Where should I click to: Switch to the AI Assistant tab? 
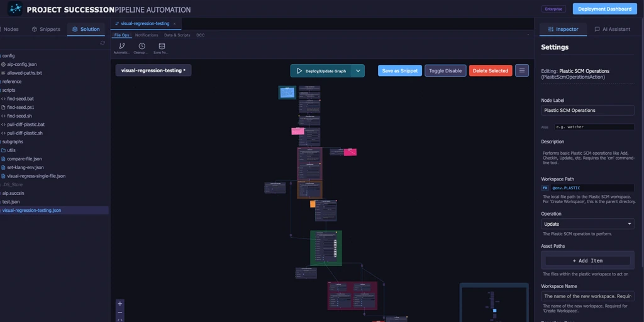tap(613, 29)
